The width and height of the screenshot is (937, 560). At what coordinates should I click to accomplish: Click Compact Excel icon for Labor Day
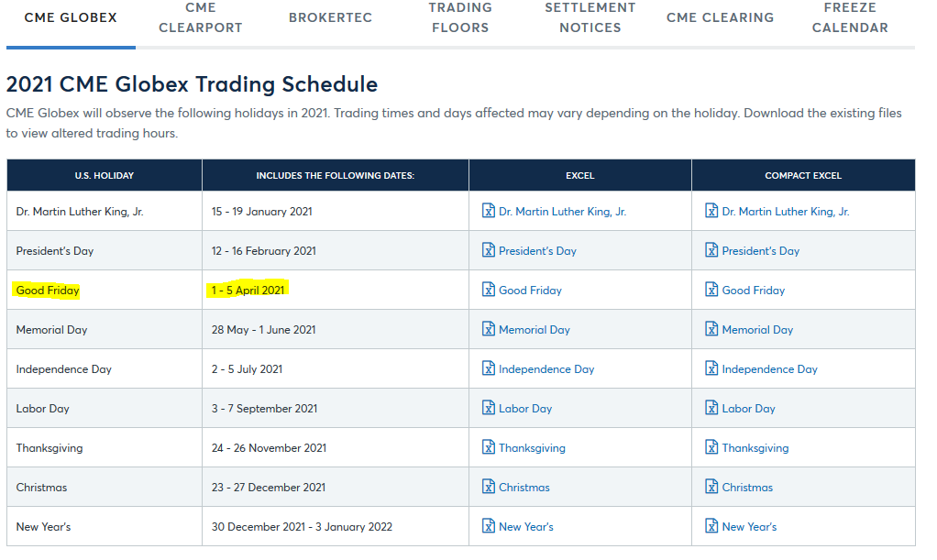click(711, 408)
